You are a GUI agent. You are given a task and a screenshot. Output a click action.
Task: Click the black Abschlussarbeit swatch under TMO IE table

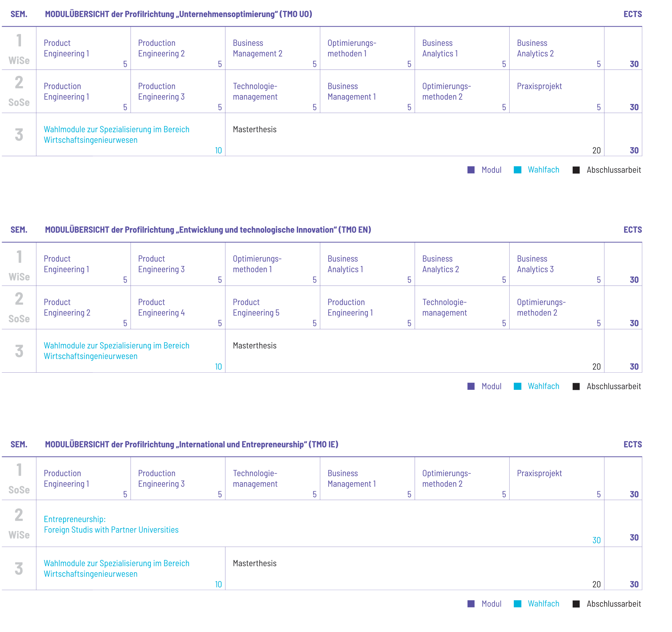tap(576, 604)
